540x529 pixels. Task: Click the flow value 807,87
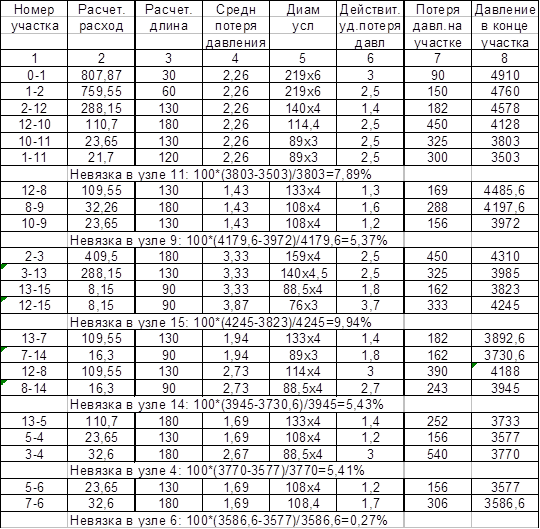click(101, 75)
